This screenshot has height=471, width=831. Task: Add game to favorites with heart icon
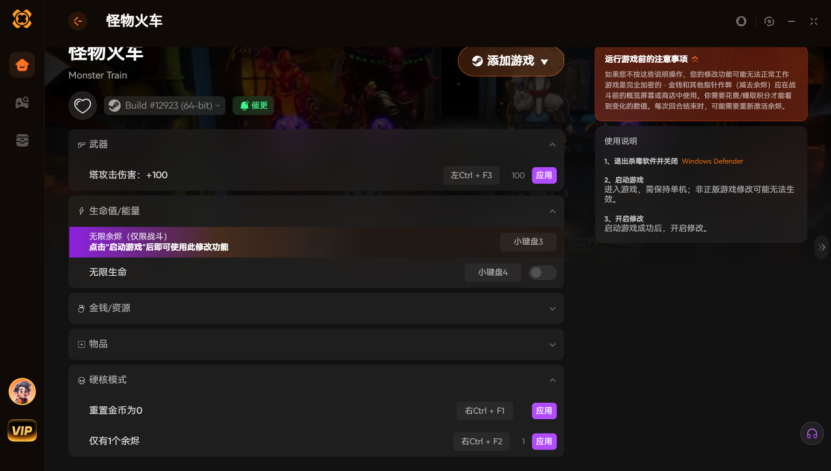coord(83,105)
